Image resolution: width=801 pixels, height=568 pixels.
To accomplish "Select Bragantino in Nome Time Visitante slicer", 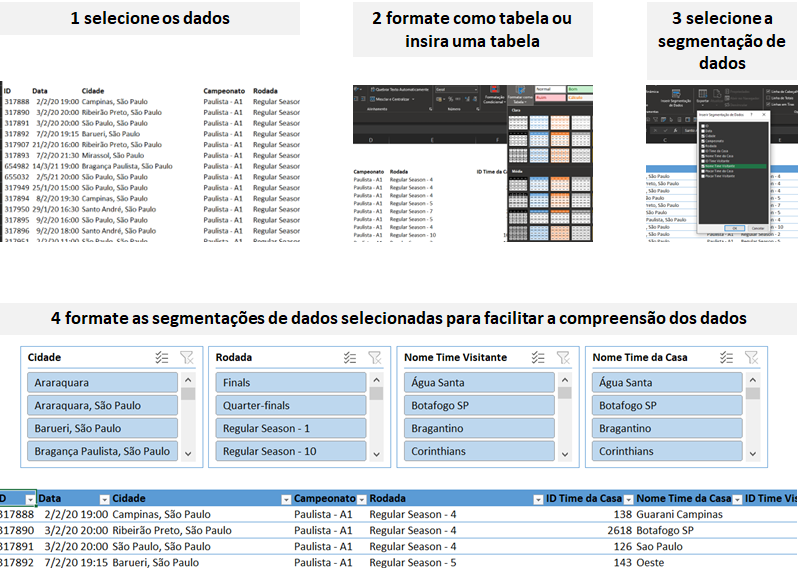I will [479, 429].
